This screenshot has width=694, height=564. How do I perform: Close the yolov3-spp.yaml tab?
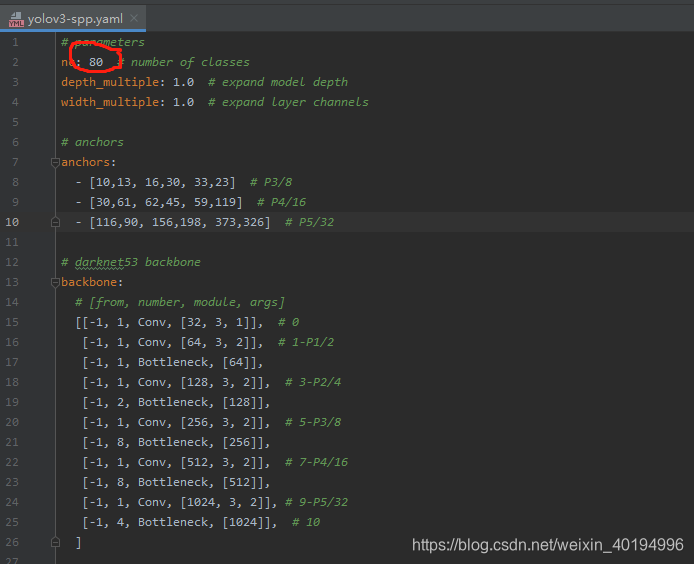[x=134, y=18]
